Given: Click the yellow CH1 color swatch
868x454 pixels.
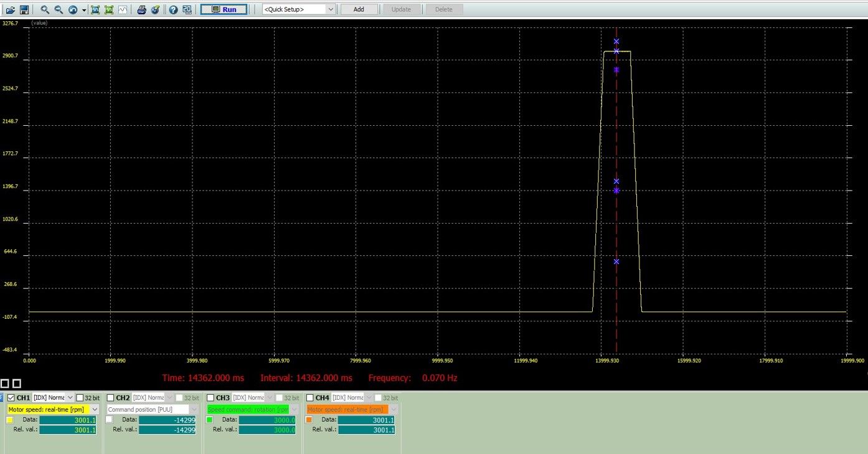Looking at the screenshot, I should point(9,420).
